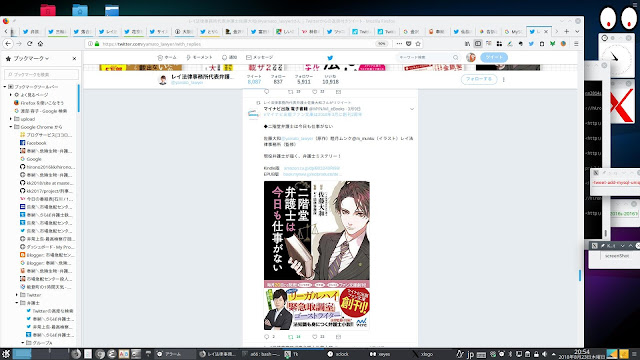Open the Kindle amazon link in the tweet
640x360 pixels.
coord(312,168)
